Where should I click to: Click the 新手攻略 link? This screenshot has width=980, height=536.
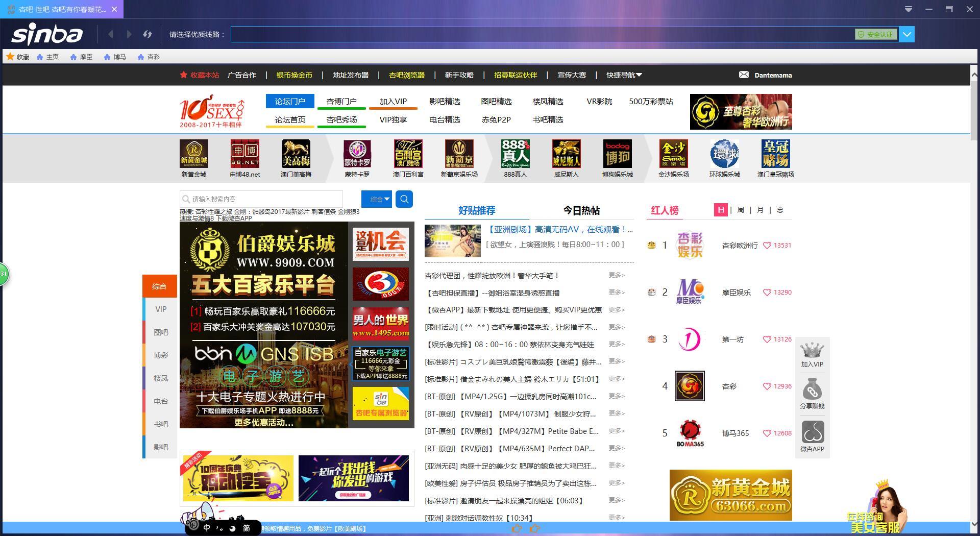pos(459,75)
